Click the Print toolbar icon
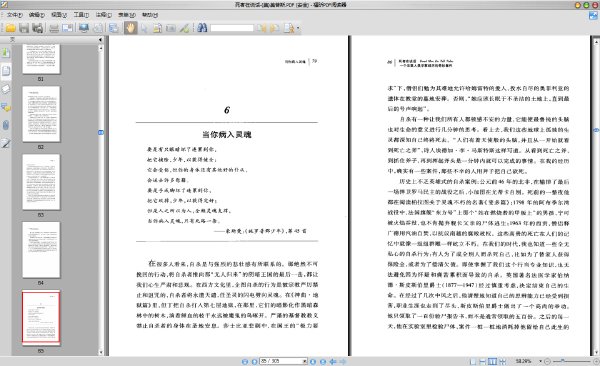This screenshot has height=366, width=600. tap(54, 28)
